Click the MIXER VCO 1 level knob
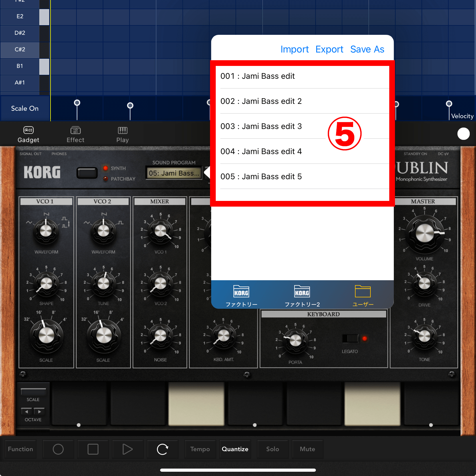The image size is (476, 476). tap(160, 231)
